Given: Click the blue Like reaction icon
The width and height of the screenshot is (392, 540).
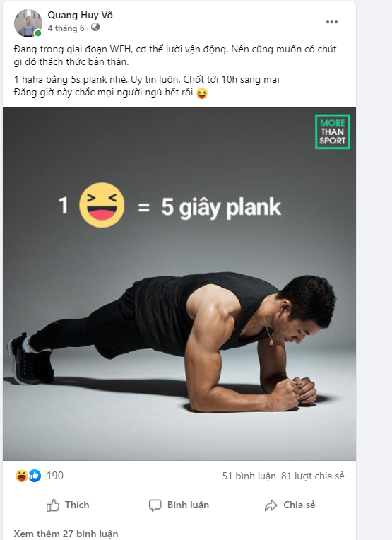Looking at the screenshot, I should [x=35, y=476].
